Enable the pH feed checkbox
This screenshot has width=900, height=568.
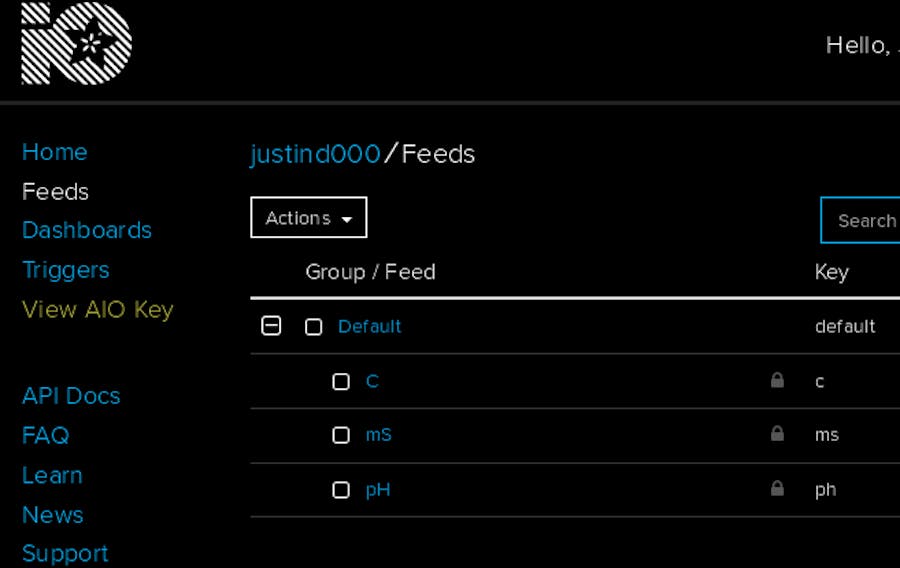[341, 490]
